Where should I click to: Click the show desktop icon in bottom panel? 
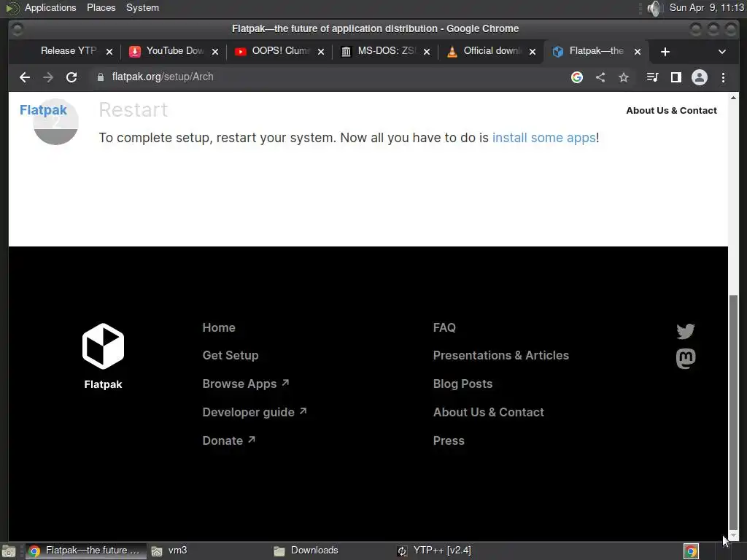point(9,551)
